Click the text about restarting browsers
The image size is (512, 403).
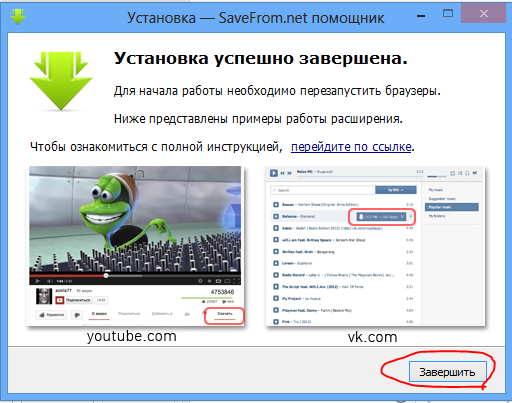(277, 91)
